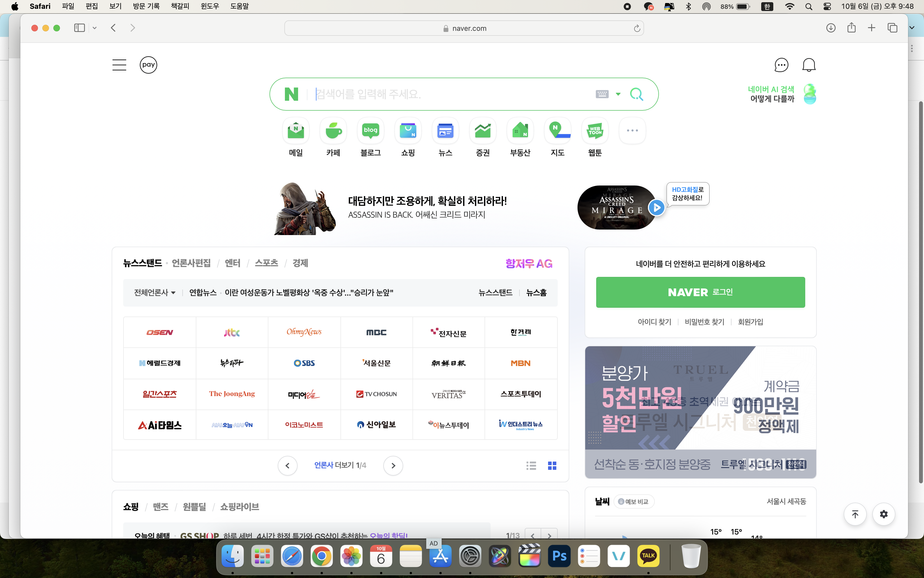
Task: Open a new Safari tab with the plus icon
Action: pos(872,28)
